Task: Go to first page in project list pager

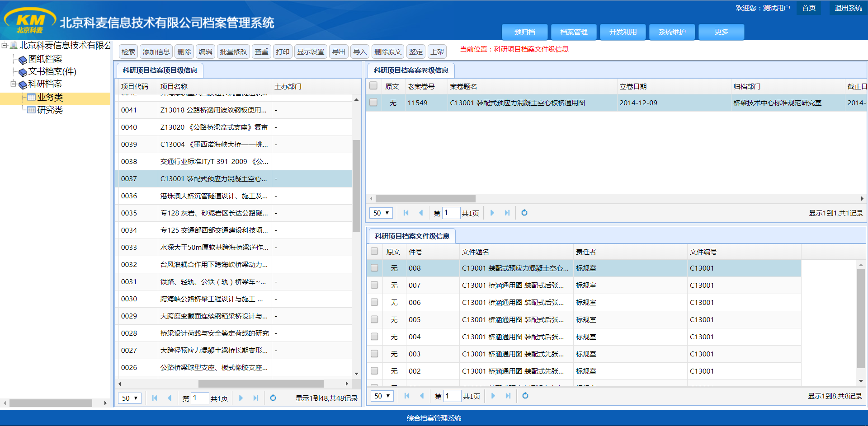Action: [155, 398]
